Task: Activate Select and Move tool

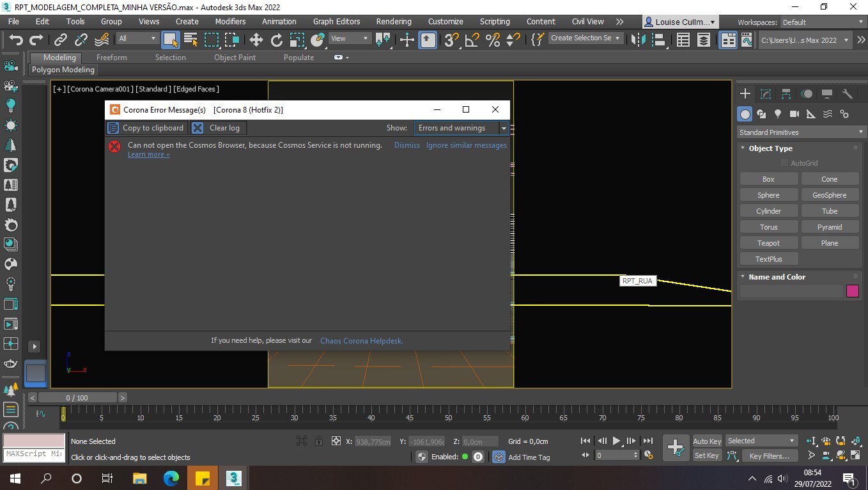Action: click(x=256, y=40)
